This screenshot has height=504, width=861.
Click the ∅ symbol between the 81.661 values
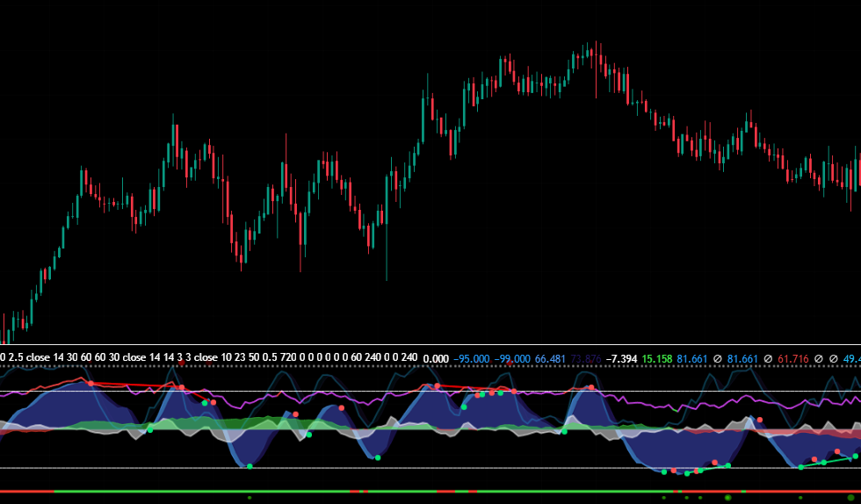(719, 358)
